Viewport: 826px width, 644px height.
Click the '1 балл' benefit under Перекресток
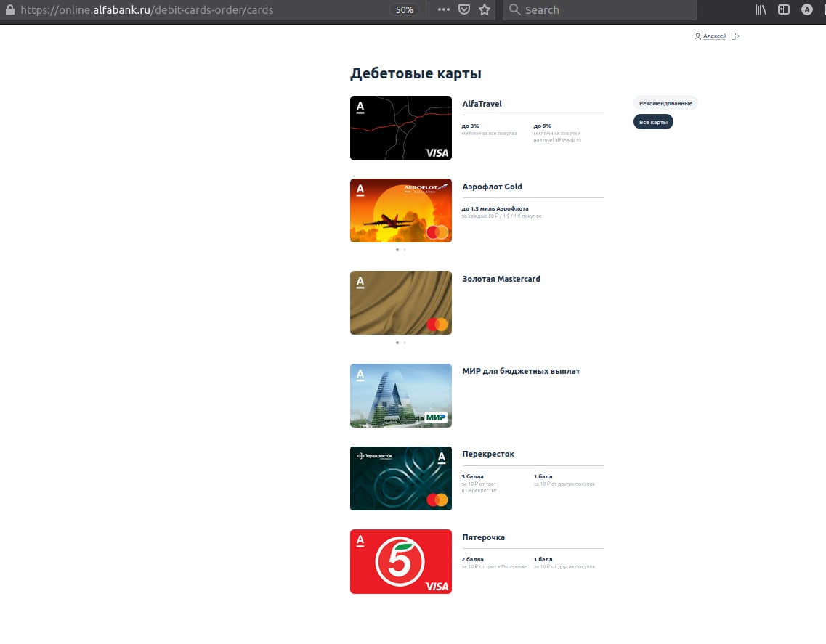[x=543, y=476]
